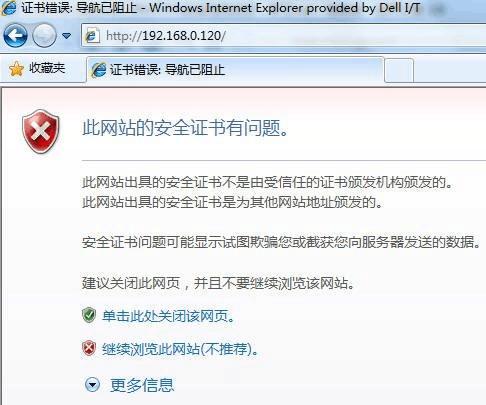486x405 pixels.
Task: Click the green shield check icon
Action: (x=89, y=315)
